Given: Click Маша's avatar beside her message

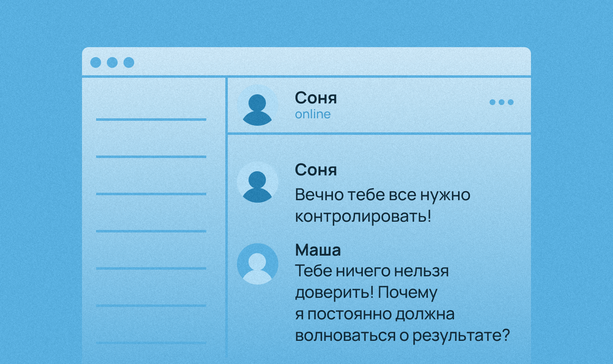Looking at the screenshot, I should (257, 263).
